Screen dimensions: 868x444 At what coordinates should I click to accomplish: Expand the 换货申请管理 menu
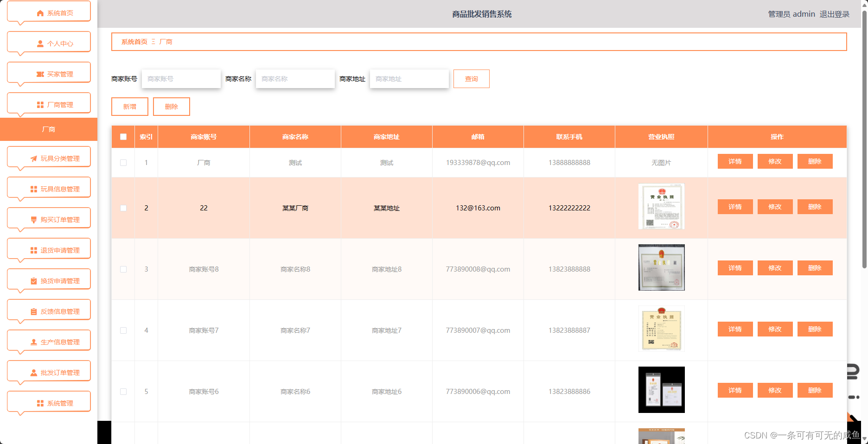[49, 279]
